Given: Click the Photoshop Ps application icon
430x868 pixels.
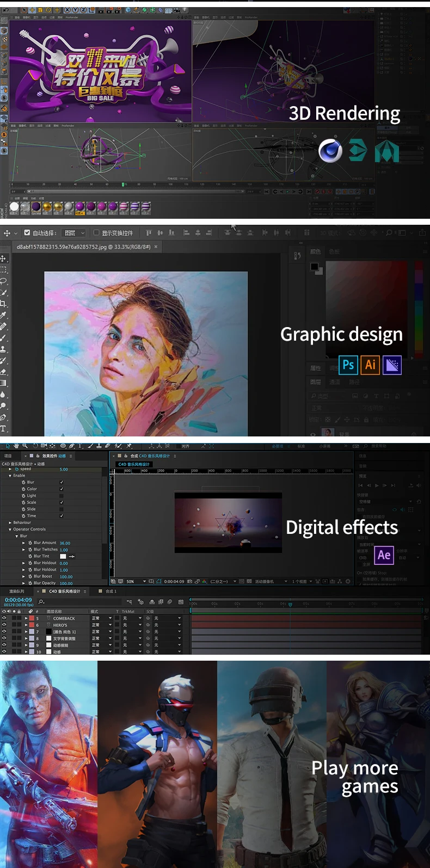Looking at the screenshot, I should [348, 365].
